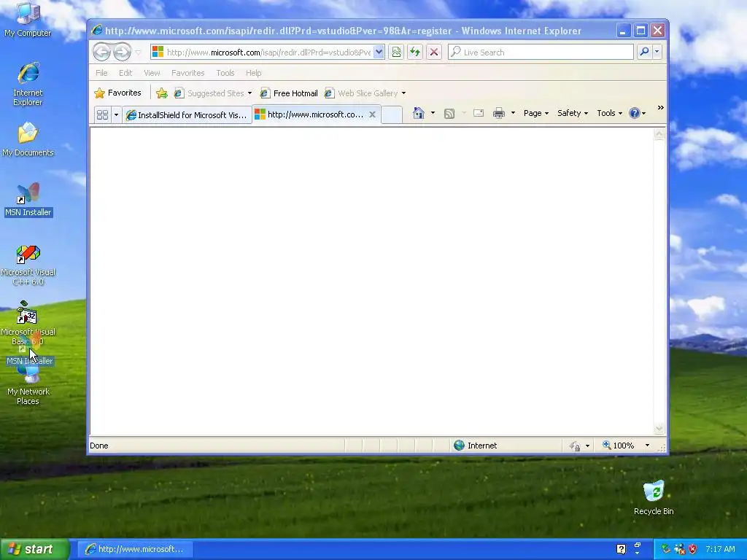This screenshot has width=747, height=560.
Task: Open the Help menu
Action: point(253,73)
